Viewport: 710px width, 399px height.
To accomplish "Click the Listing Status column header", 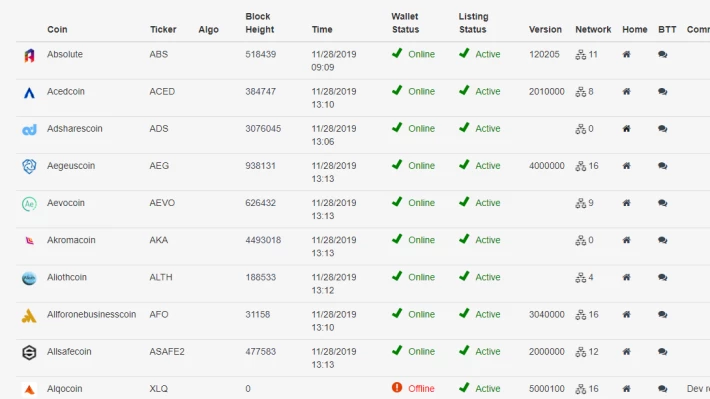I will point(473,23).
